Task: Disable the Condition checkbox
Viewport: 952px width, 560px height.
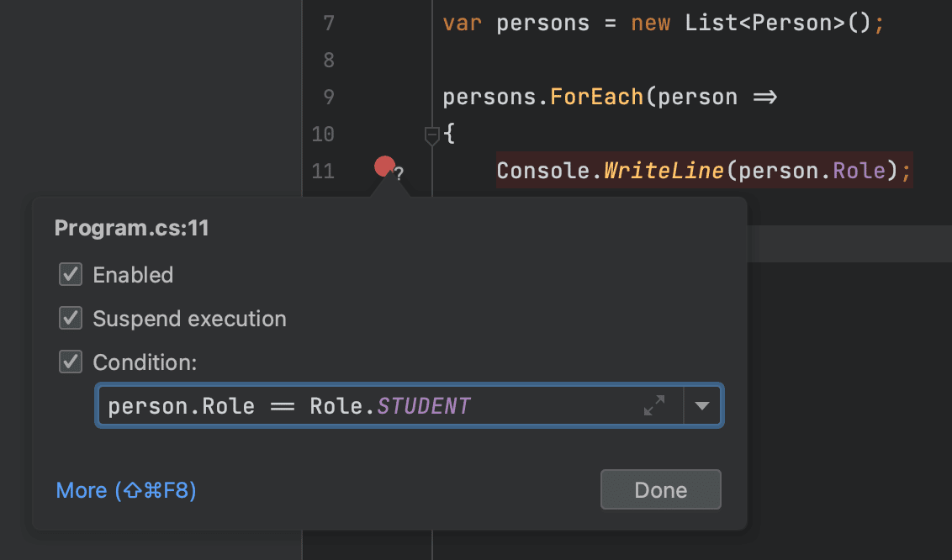Action: pos(71,362)
